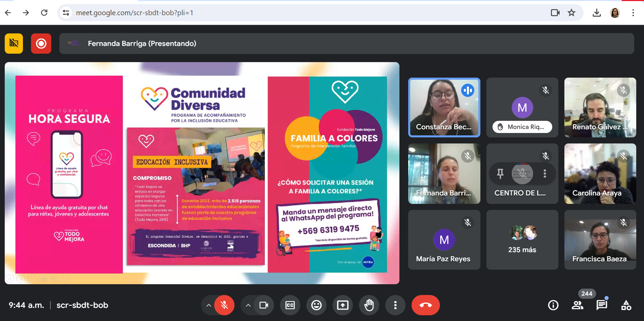Click the red recording indicator button
Viewport: 644px width, 321px height.
(x=41, y=44)
